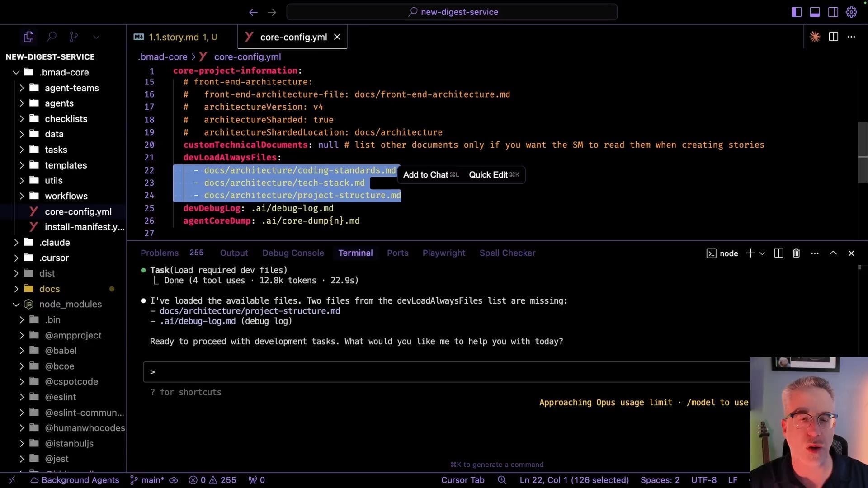The width and height of the screenshot is (868, 488).
Task: Click the Claude Code starburst icon
Action: pyautogui.click(x=815, y=37)
